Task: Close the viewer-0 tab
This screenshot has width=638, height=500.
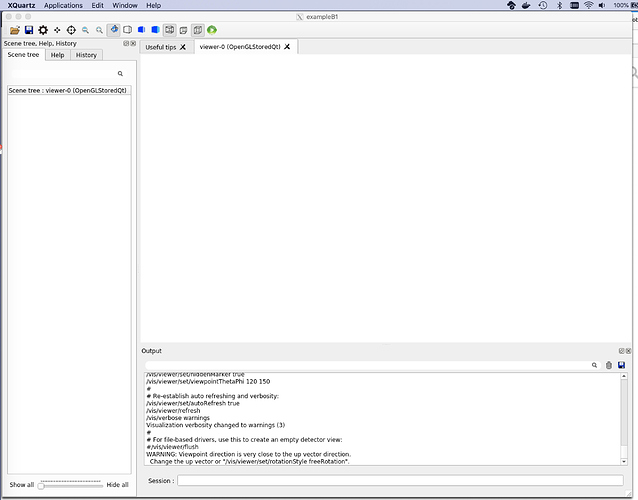Action: pyautogui.click(x=287, y=47)
